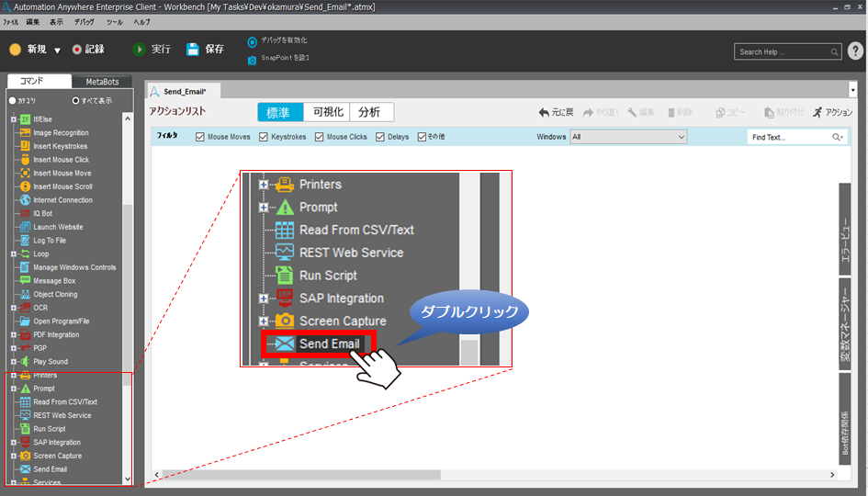
Task: Expand the OCR tree node
Action: pos(14,307)
